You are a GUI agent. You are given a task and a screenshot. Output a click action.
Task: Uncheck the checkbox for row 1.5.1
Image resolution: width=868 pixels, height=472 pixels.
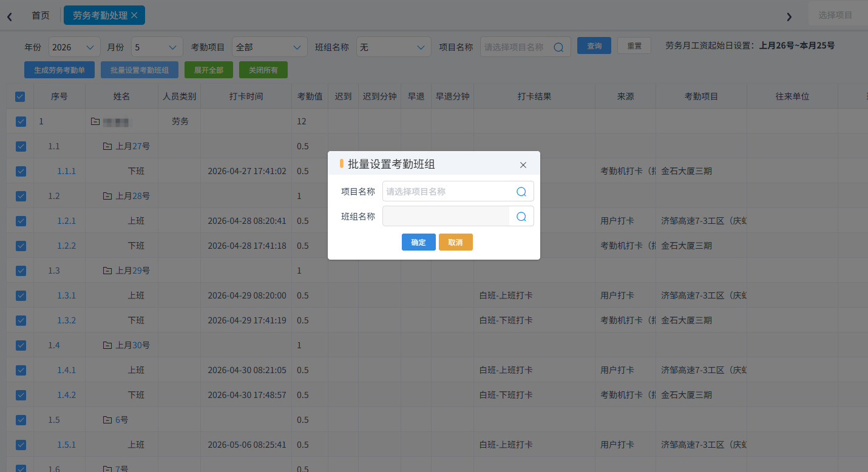[x=21, y=445]
